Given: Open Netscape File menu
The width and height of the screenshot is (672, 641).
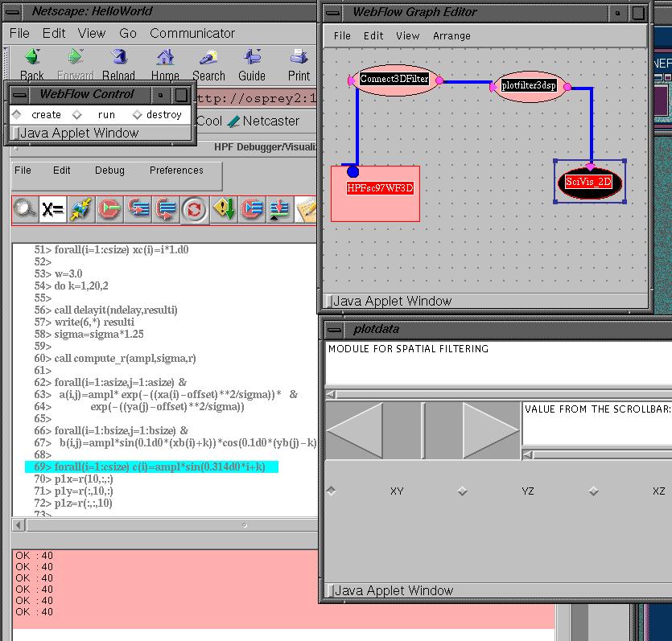Looking at the screenshot, I should pyautogui.click(x=19, y=34).
